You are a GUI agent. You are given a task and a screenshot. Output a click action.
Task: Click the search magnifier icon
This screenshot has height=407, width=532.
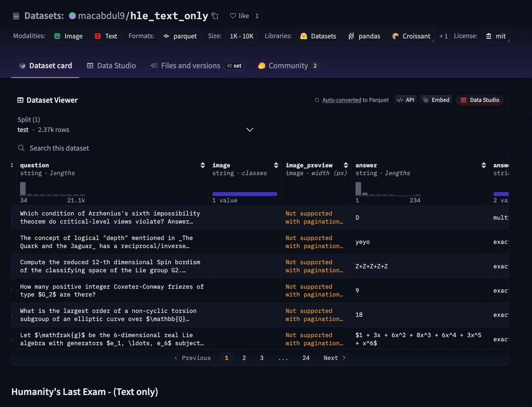click(x=21, y=148)
